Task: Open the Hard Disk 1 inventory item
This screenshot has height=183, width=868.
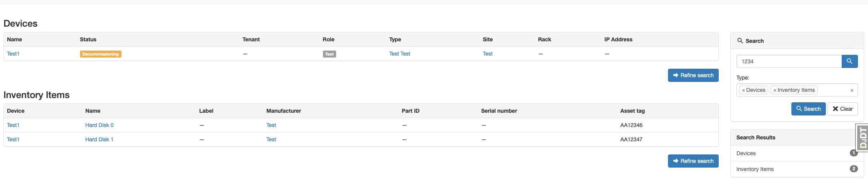Action: click(x=99, y=139)
